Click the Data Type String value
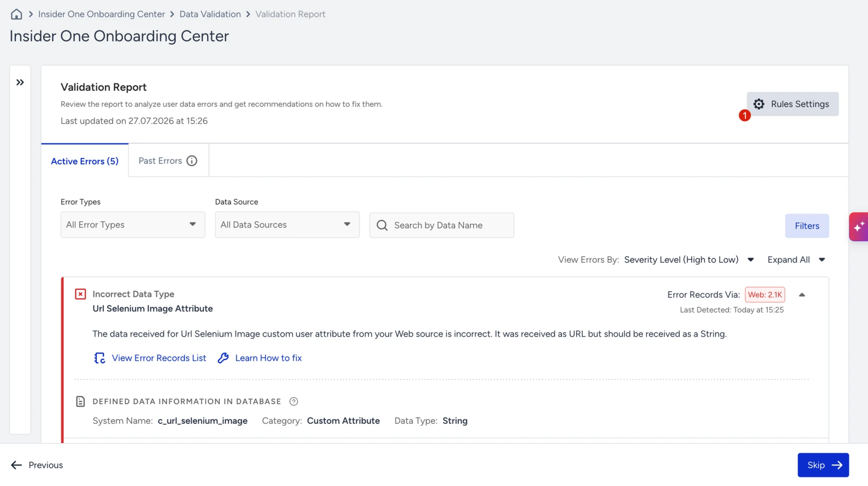The width and height of the screenshot is (868, 486). point(455,421)
